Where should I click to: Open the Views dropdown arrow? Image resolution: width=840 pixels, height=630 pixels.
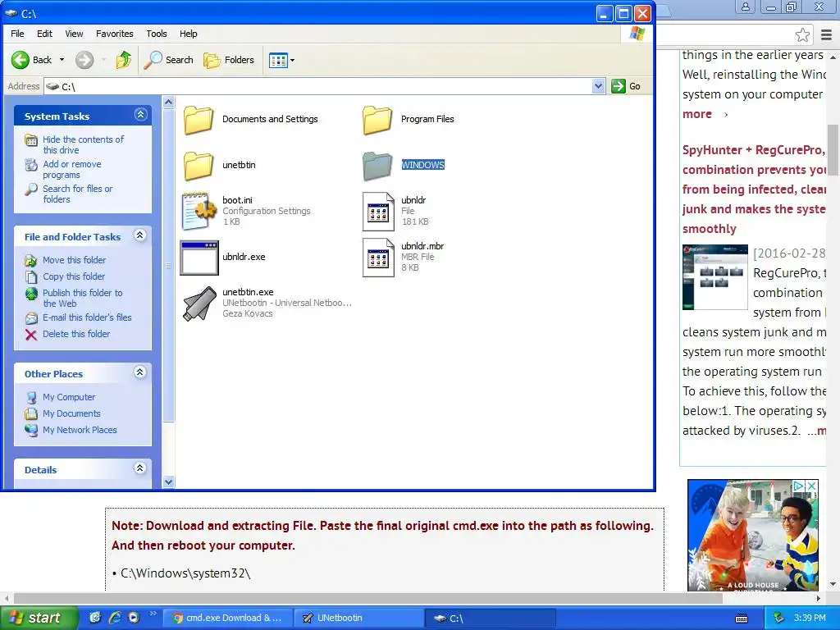pos(293,61)
